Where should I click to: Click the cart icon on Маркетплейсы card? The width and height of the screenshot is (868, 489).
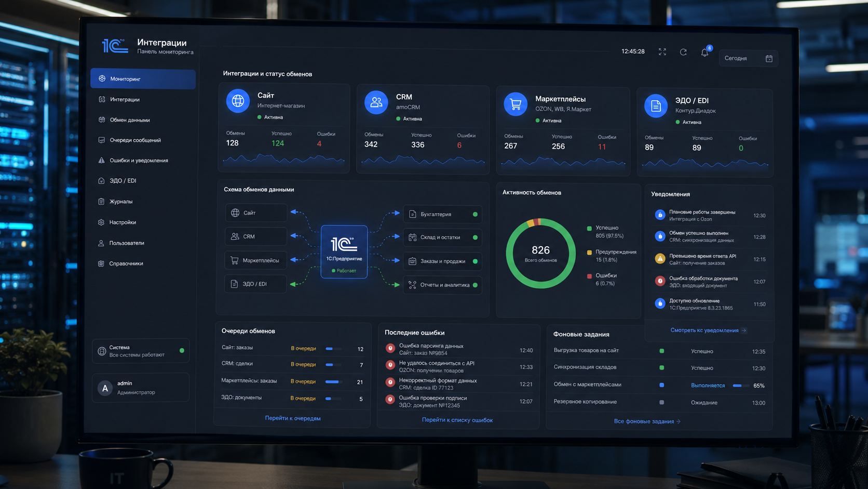click(516, 104)
